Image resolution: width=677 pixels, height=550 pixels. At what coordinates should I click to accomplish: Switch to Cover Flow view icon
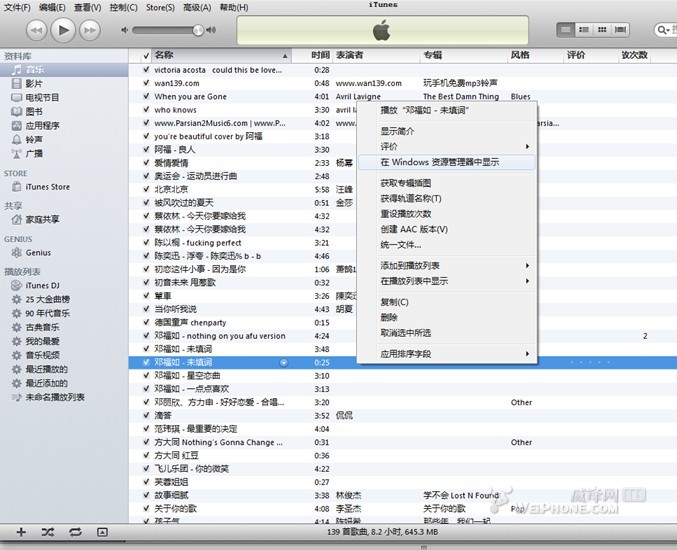(x=620, y=29)
